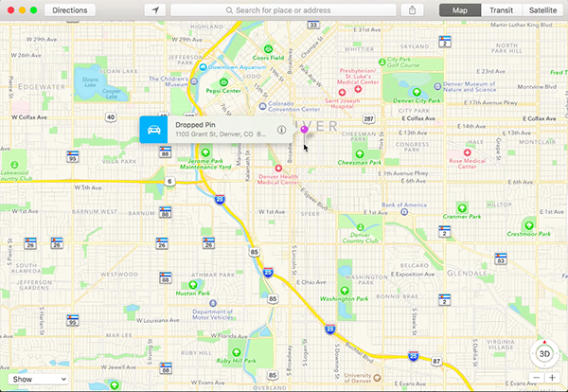Click City Park Golf Course icon
This screenshot has height=392, width=568.
click(x=382, y=62)
